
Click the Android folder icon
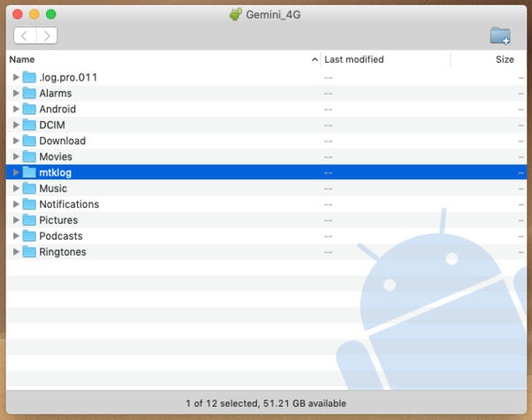tap(28, 109)
